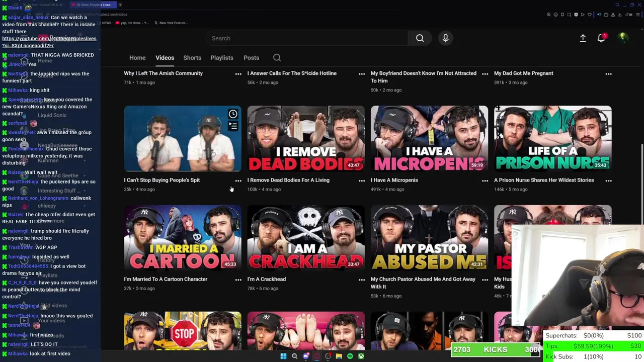Open the Create upload icon
The width and height of the screenshot is (644, 362).
[583, 38]
